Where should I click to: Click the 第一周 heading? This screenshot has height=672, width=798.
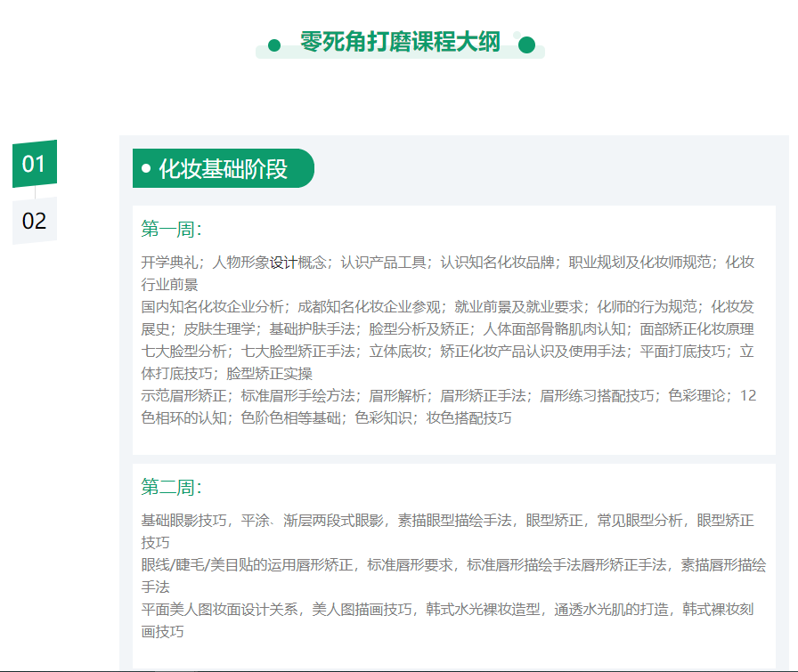coord(171,230)
